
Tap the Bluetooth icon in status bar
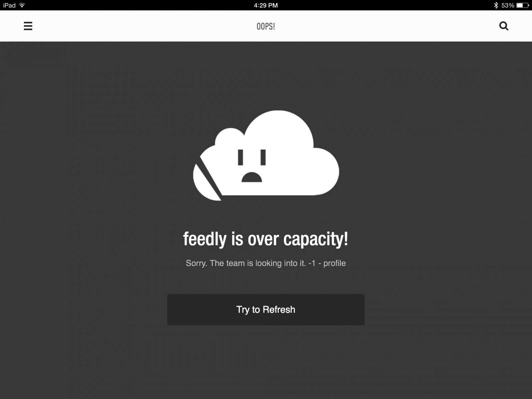pyautogui.click(x=496, y=5)
